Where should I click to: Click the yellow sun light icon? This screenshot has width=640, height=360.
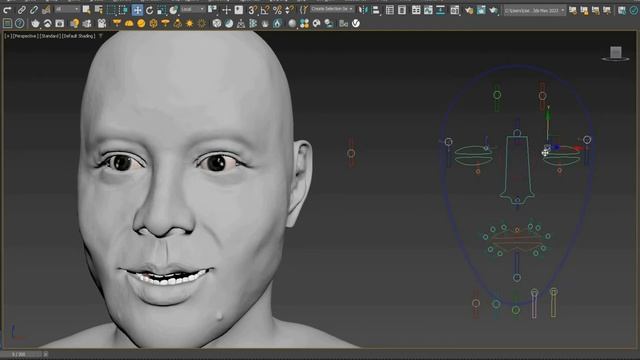point(189,24)
